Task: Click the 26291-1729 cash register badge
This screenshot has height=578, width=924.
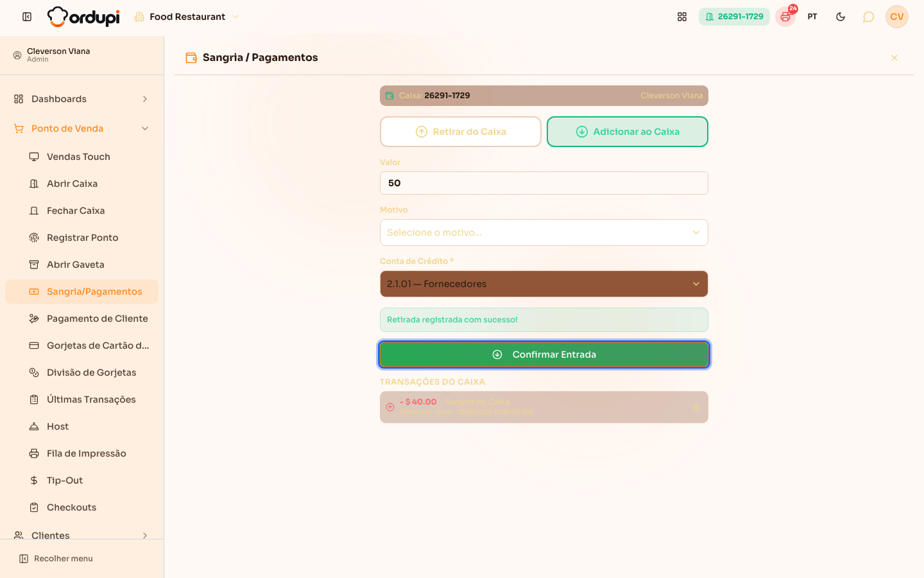Action: pyautogui.click(x=734, y=17)
